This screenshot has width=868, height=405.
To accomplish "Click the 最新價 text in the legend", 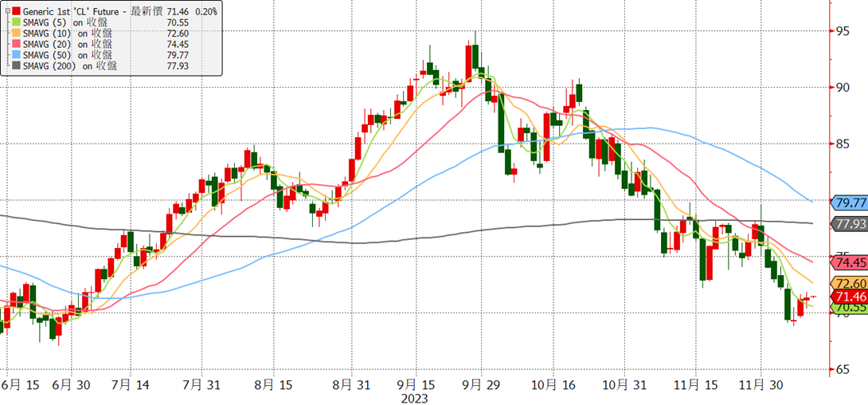I will (148, 11).
